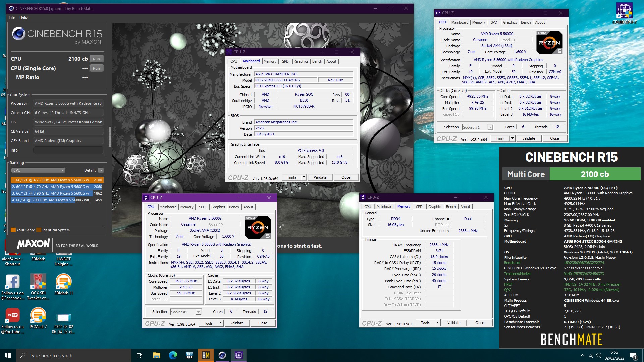Select ranking entry 3.90 GHz score 1862
The image size is (644, 362).
(57, 193)
